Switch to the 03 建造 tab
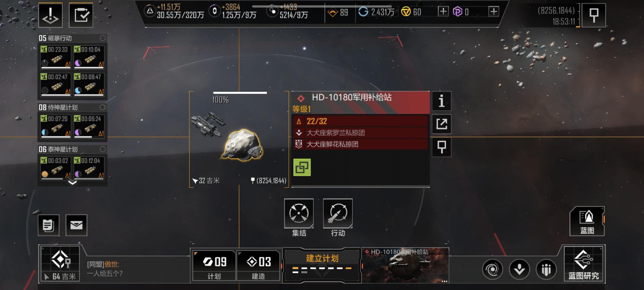 [x=258, y=266]
